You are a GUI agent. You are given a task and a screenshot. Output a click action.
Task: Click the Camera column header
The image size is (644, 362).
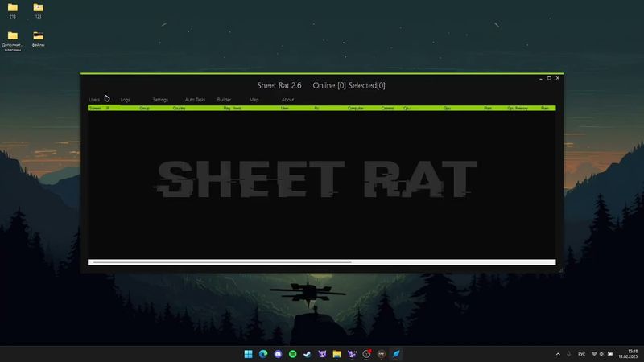387,108
